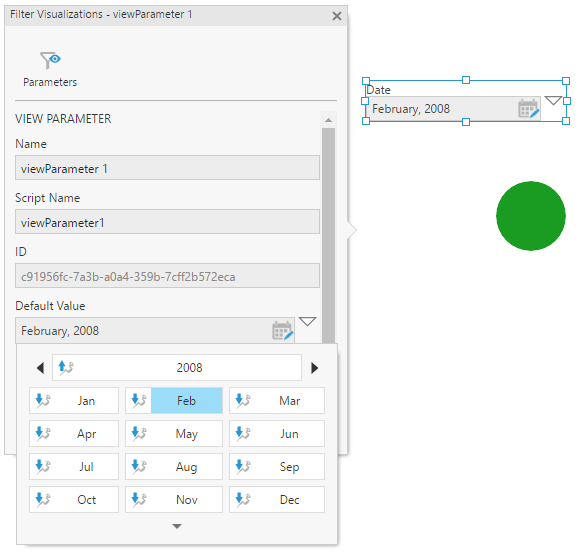The height and width of the screenshot is (554, 582).
Task: Select Jan month
Action: 86,401
